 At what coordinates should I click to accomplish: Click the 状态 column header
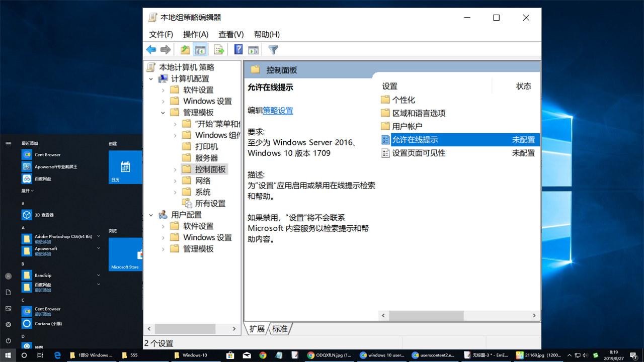523,86
